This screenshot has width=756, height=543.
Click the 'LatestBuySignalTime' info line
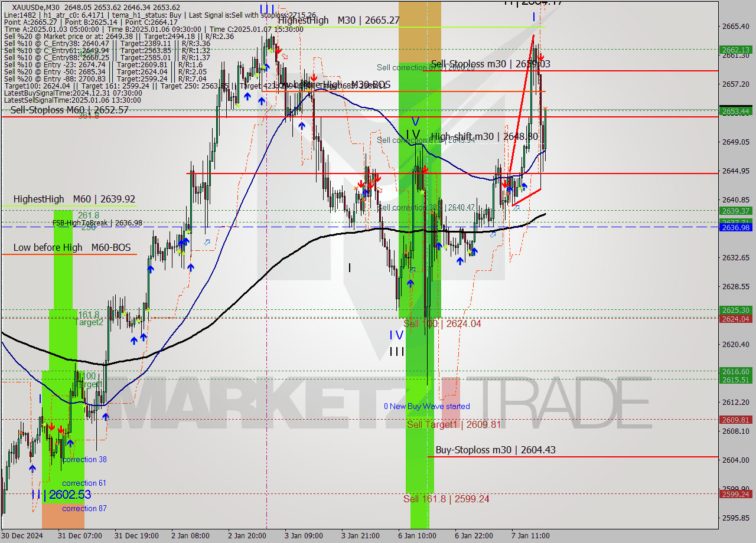pos(72,93)
